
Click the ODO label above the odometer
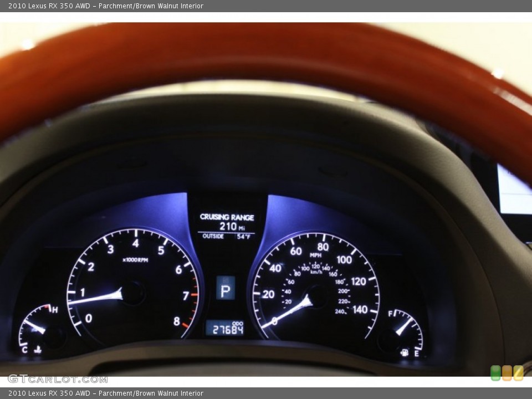tap(238, 323)
